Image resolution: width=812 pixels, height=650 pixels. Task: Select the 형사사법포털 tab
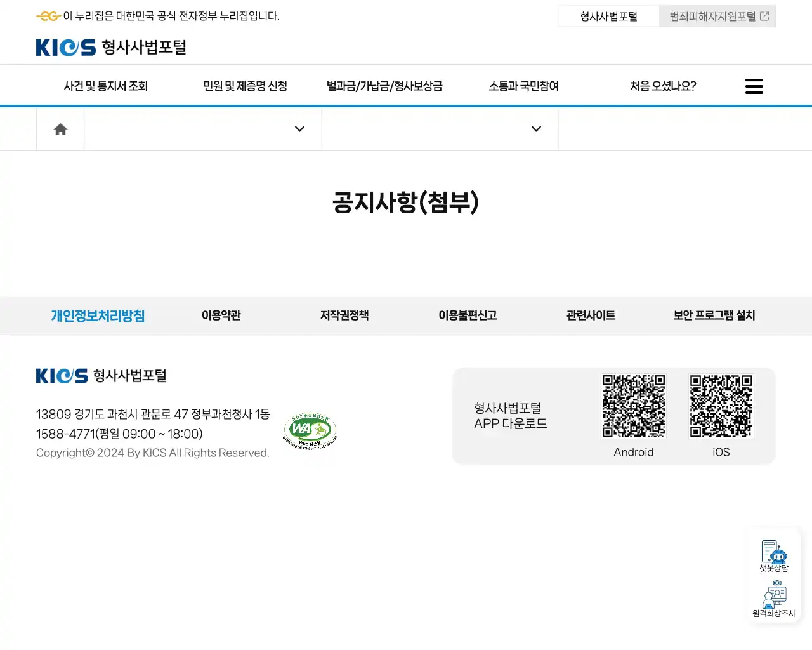(x=609, y=17)
